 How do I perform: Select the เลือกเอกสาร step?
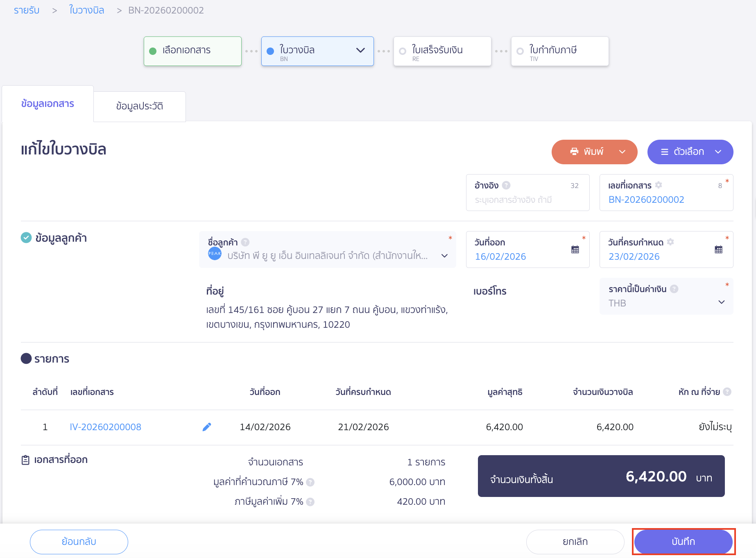tap(192, 51)
